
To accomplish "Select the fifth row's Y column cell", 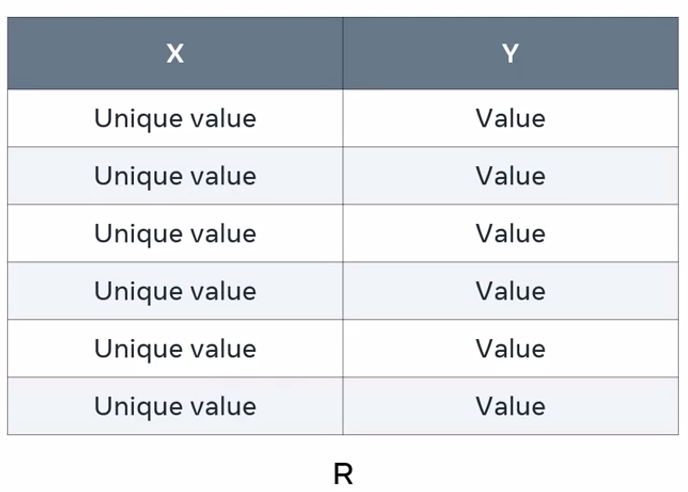I will click(510, 349).
